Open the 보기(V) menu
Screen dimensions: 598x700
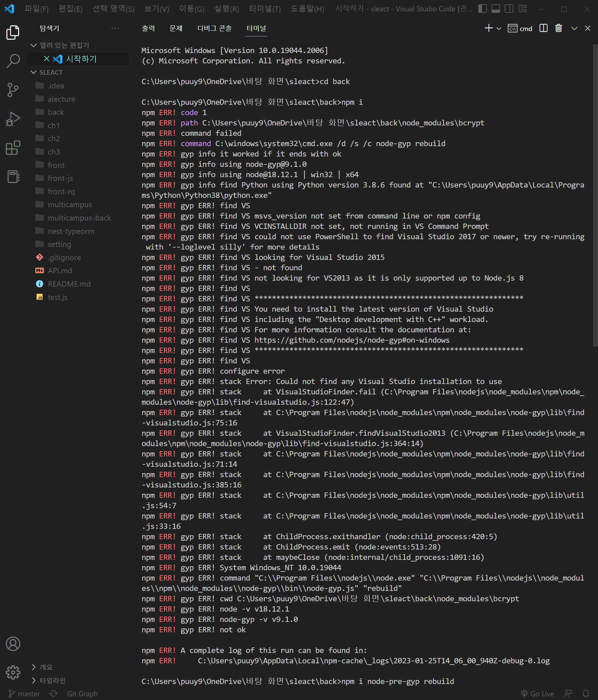coord(157,9)
